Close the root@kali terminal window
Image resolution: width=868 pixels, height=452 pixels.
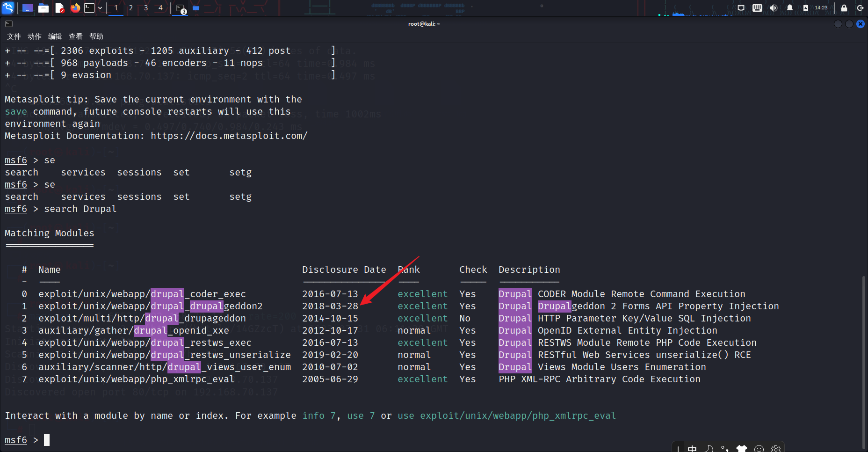861,24
